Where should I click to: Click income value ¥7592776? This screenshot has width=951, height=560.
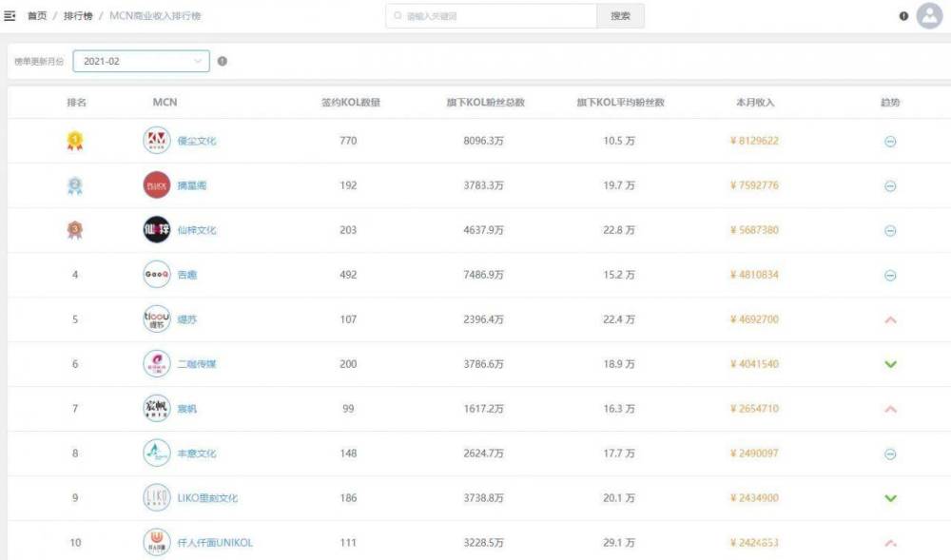(x=754, y=185)
